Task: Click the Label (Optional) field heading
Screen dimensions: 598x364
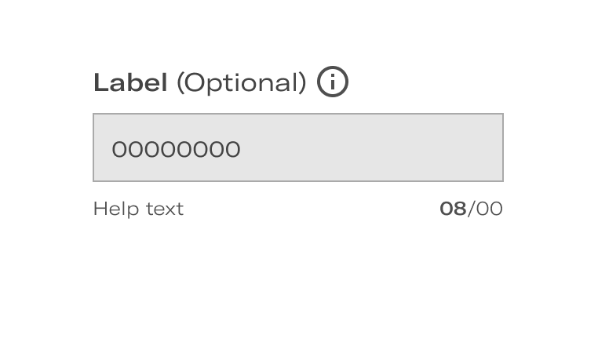Action: tap(200, 82)
